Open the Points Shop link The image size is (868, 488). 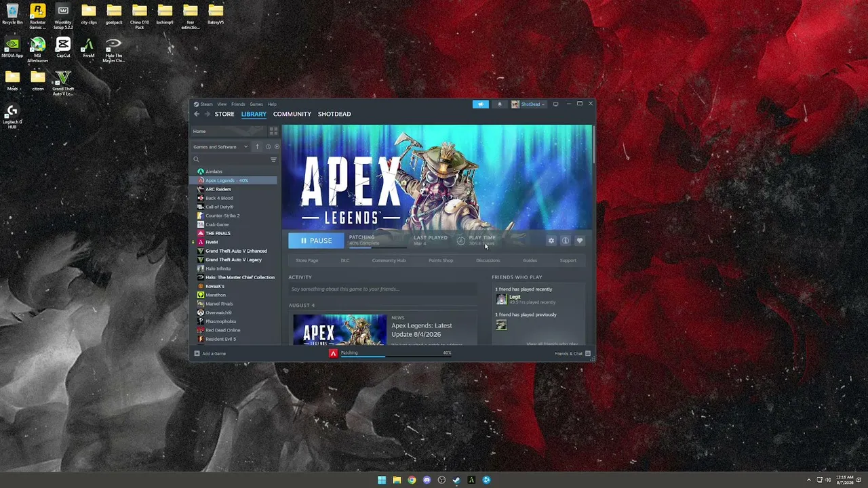pyautogui.click(x=441, y=260)
